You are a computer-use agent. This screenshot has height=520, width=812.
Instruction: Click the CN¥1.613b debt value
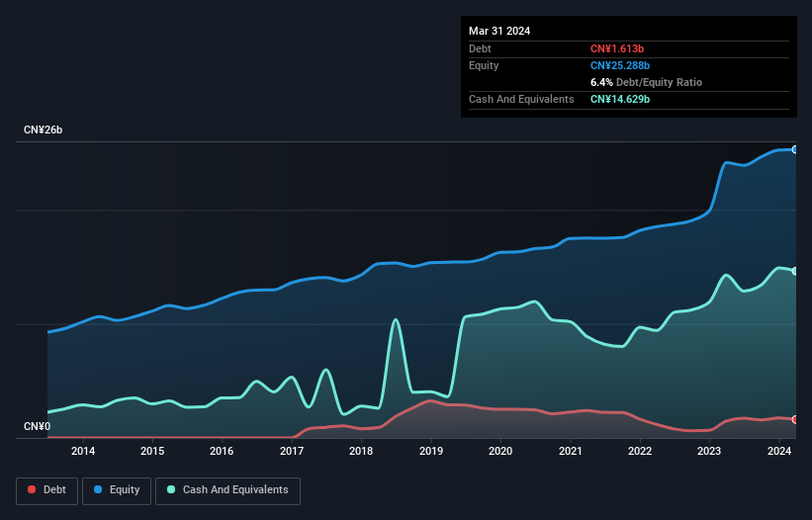coord(617,48)
